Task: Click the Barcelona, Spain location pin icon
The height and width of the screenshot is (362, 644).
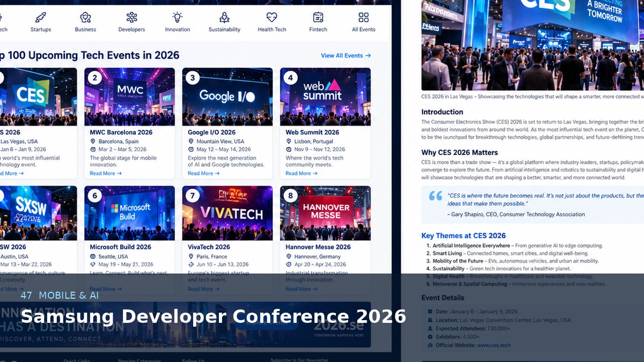Action: click(93, 142)
